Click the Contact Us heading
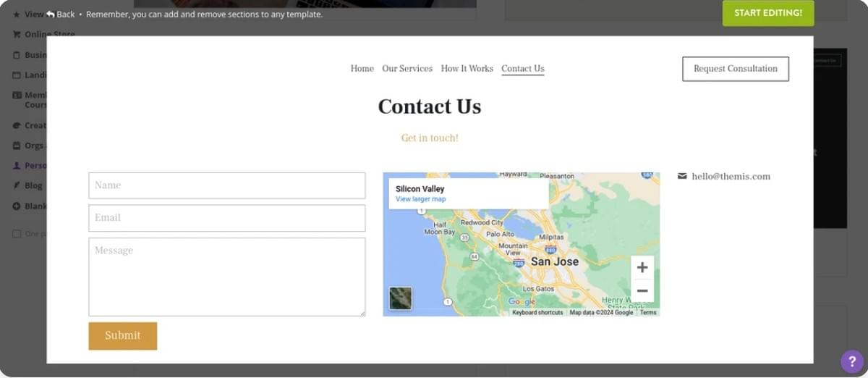Viewport: 868px width, 378px height. [430, 106]
